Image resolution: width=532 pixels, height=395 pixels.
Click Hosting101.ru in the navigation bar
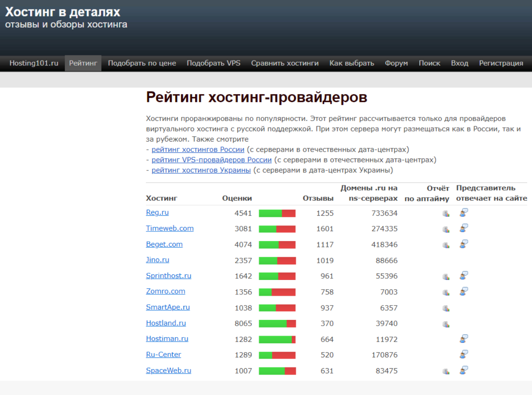tap(34, 63)
